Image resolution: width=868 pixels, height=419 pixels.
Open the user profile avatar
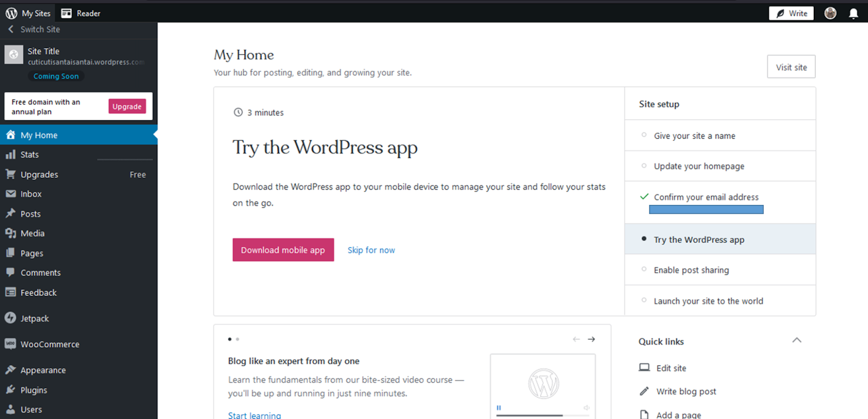tap(830, 13)
